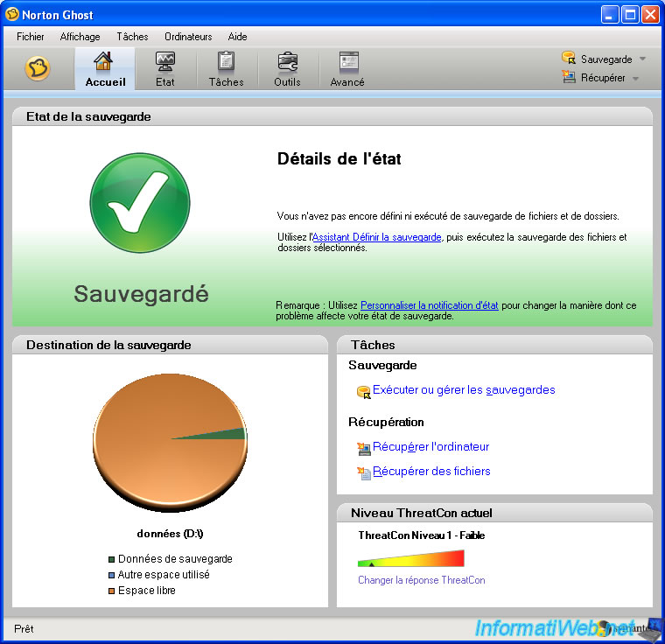Click the green backup data pie slice
Screen dimensions: 665x644
pyautogui.click(x=231, y=434)
